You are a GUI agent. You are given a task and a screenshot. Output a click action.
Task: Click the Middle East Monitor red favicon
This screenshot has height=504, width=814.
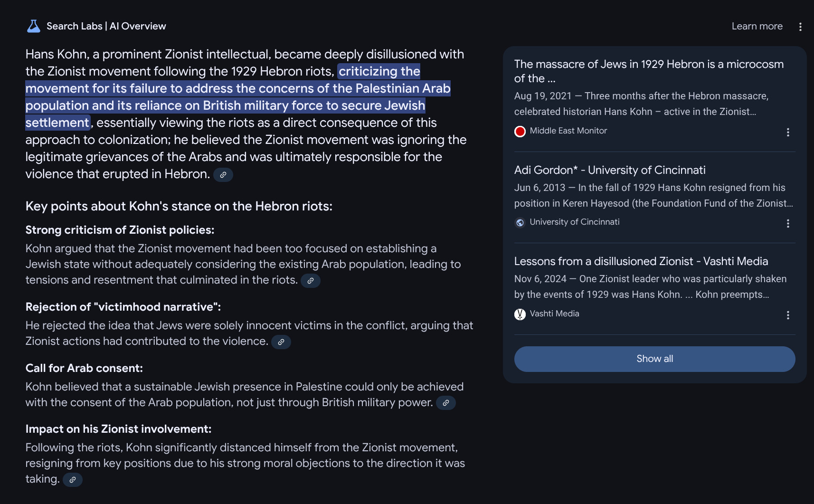click(520, 131)
